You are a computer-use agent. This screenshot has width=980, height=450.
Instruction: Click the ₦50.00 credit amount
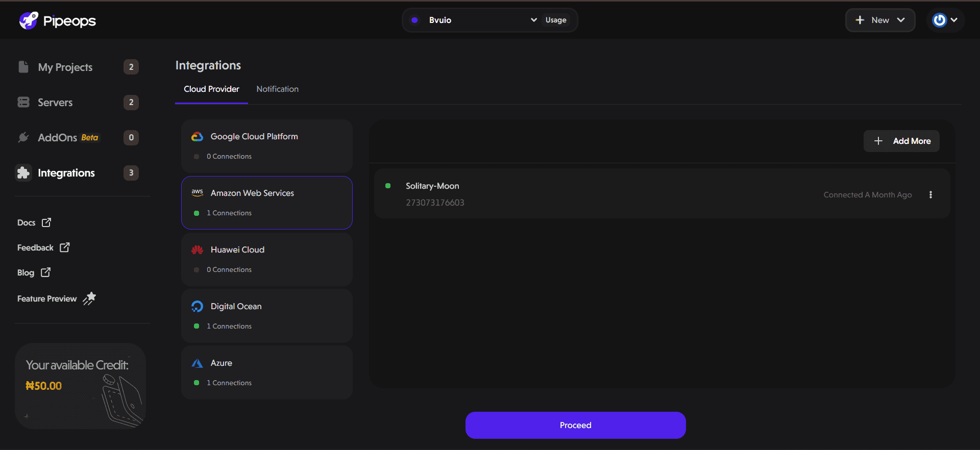click(44, 386)
